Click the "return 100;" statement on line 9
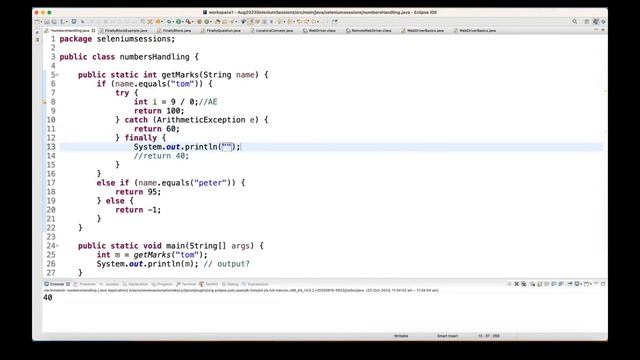 point(159,111)
